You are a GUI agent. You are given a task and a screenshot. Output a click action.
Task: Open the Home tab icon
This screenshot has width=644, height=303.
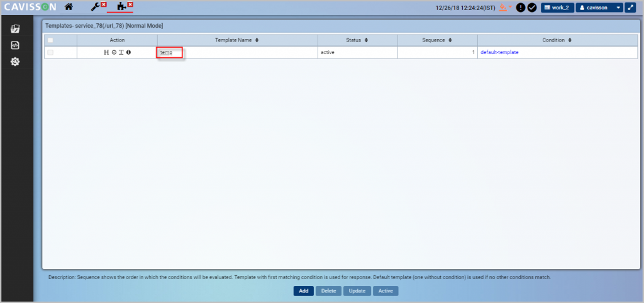point(69,6)
